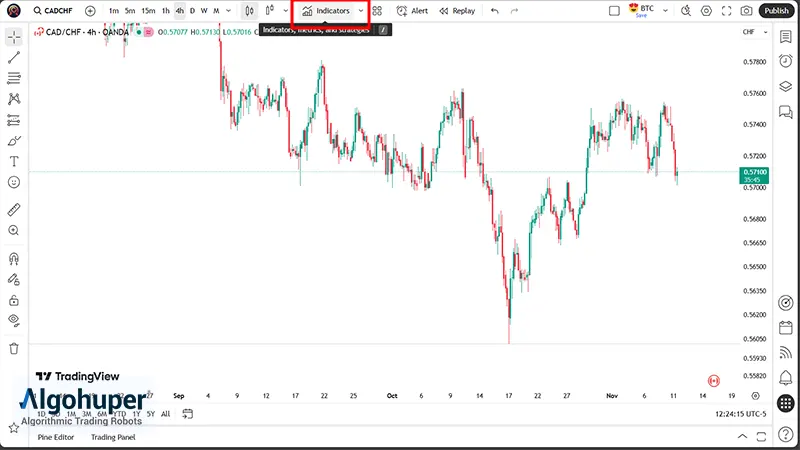Viewport: 800px width, 450px height.
Task: Click the trash remove objects icon
Action: click(x=14, y=348)
